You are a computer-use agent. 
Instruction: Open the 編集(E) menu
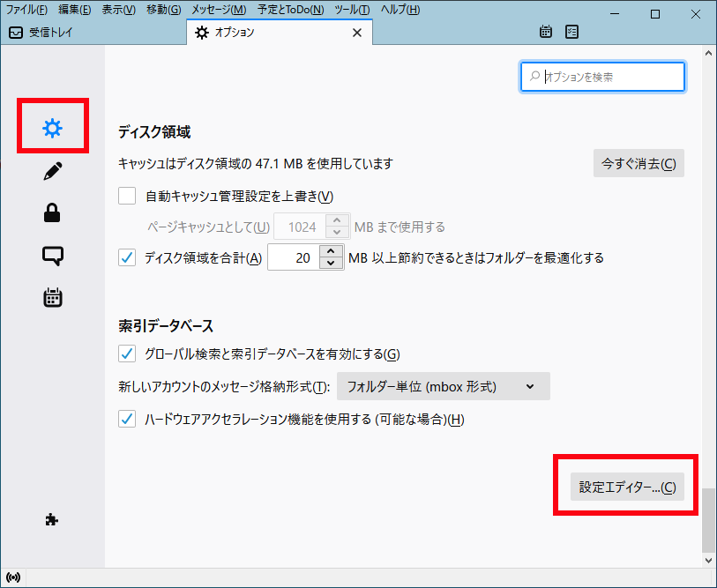pos(75,10)
